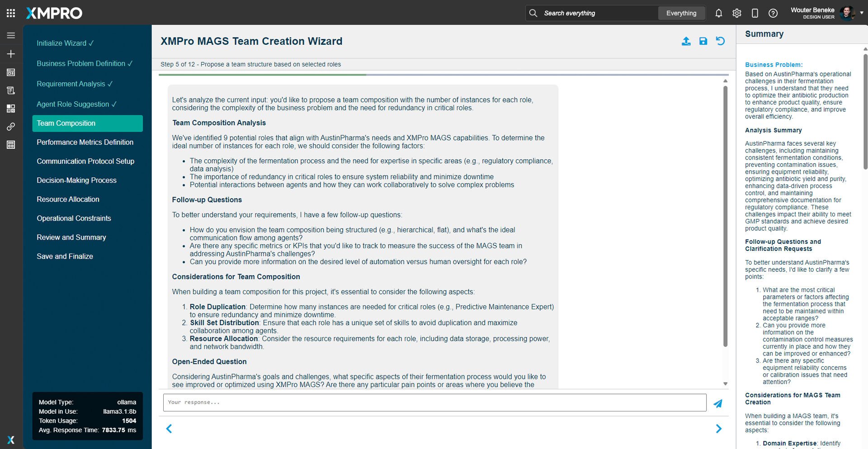Screen dimensions: 868x449
Task: Go to next wizard step arrow
Action: 718,429
